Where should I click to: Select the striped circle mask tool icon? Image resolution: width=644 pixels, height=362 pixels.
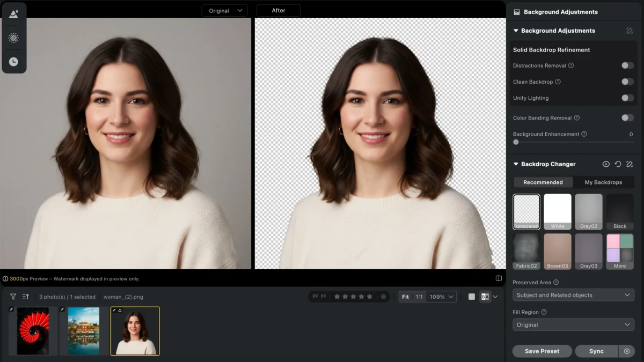click(13, 38)
